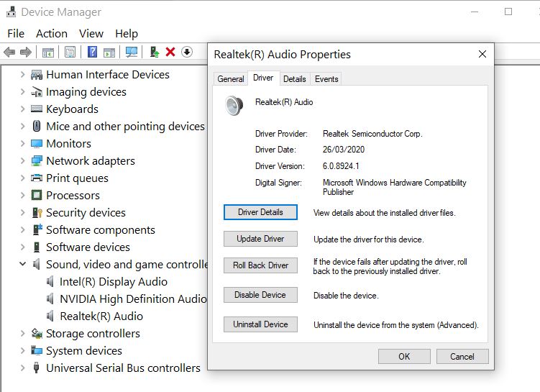Image resolution: width=540 pixels, height=392 pixels.
Task: Expand Human Interface Devices node
Action: (x=22, y=74)
